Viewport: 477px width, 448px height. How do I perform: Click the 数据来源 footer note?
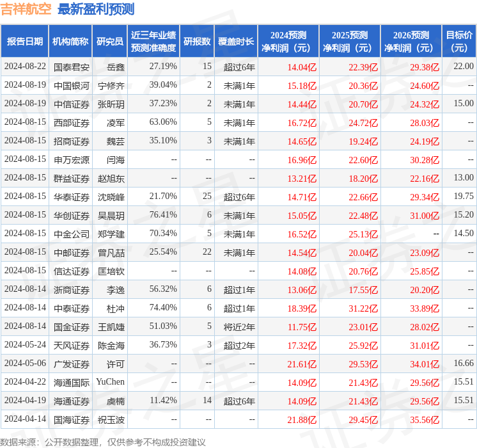[103, 442]
